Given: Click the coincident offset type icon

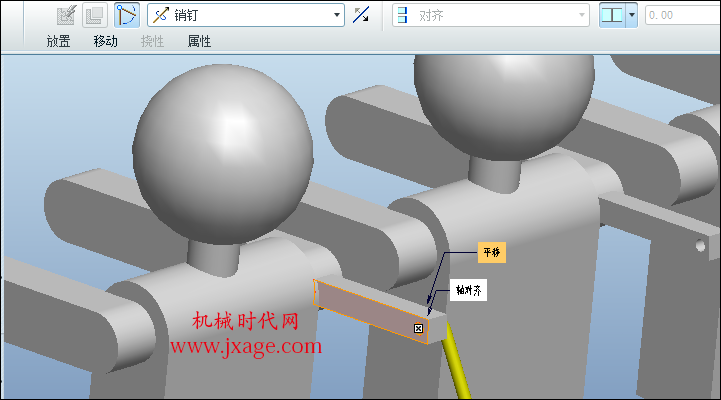Looking at the screenshot, I should pos(612,15).
